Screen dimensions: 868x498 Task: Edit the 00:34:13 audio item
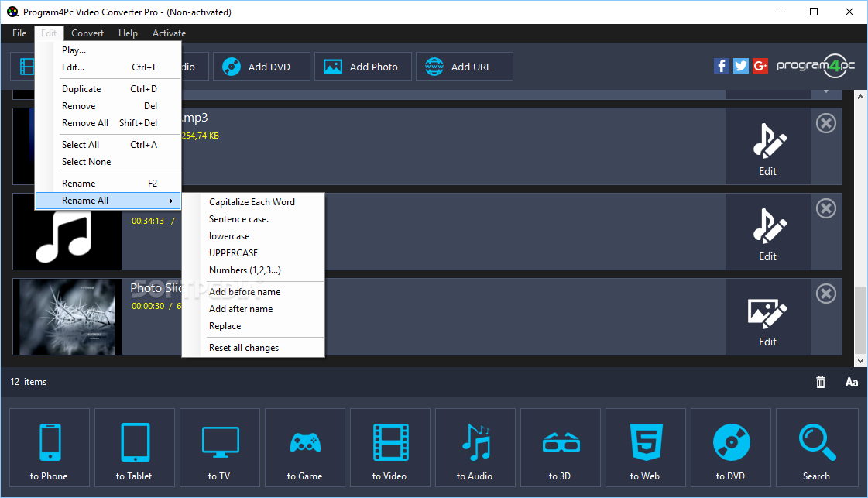pos(768,232)
